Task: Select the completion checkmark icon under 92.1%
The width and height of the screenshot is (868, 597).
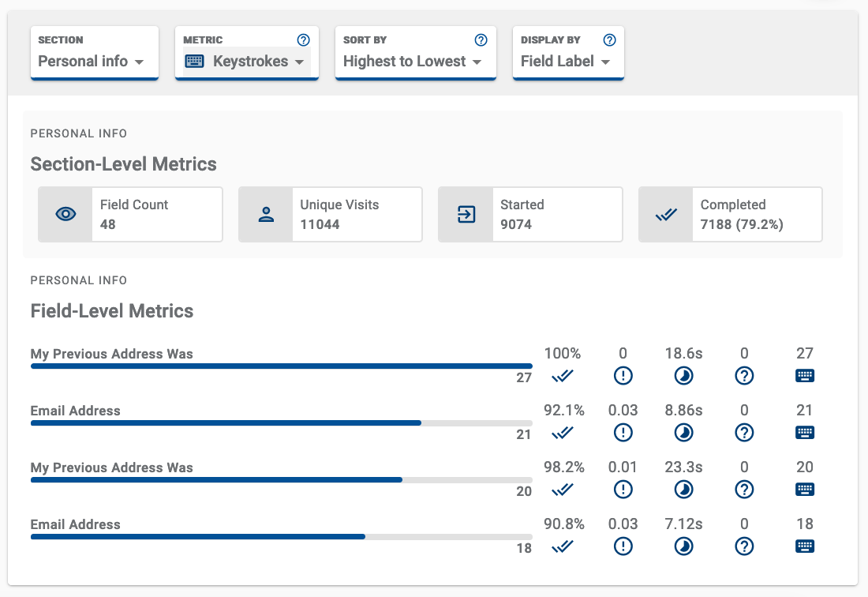Action: (x=563, y=433)
